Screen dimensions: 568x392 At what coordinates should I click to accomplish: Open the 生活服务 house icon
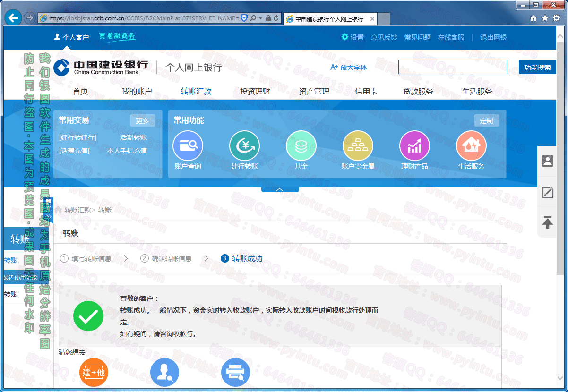point(471,145)
